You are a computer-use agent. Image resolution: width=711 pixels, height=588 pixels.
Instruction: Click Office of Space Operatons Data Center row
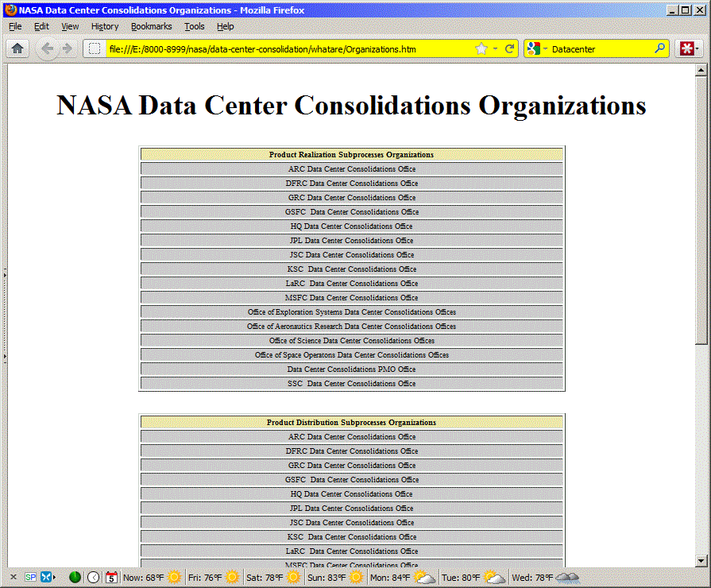351,354
